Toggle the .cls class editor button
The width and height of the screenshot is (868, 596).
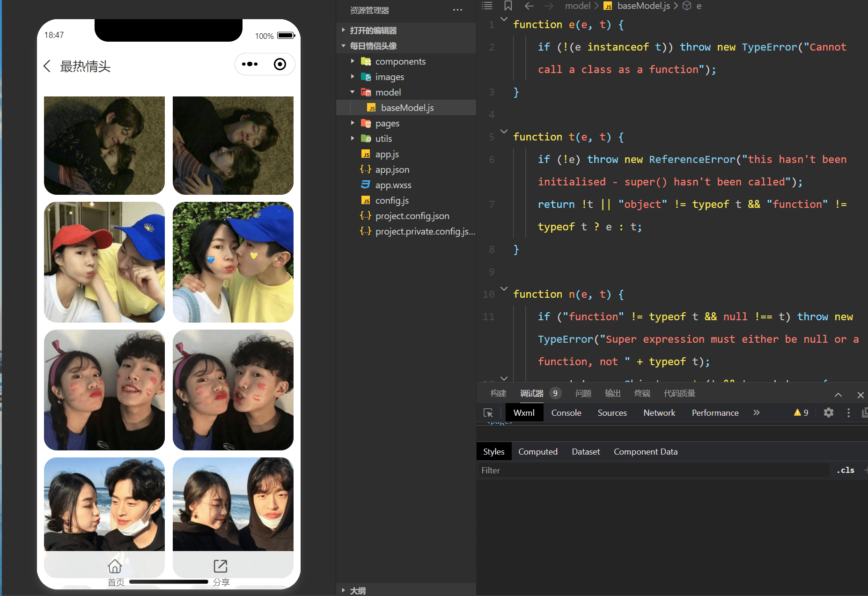pos(846,470)
